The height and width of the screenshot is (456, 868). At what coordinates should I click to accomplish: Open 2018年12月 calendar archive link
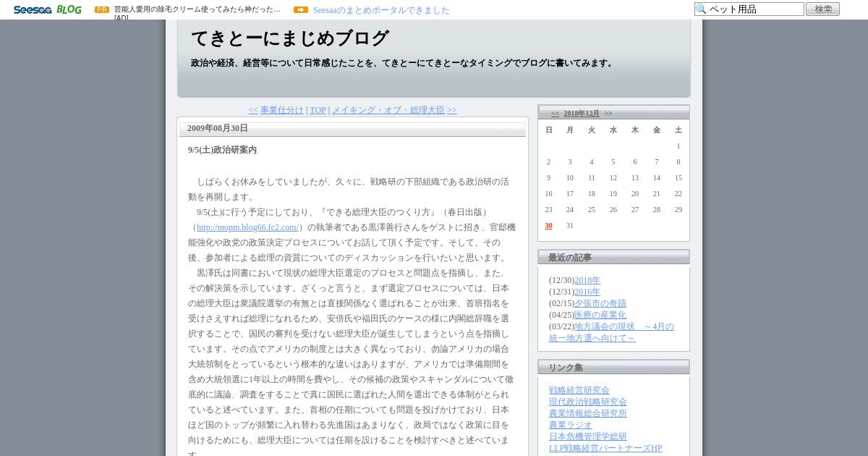click(x=582, y=114)
